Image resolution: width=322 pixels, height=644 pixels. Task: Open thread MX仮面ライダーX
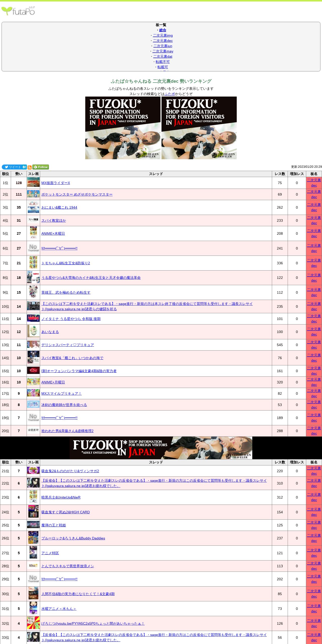click(56, 183)
